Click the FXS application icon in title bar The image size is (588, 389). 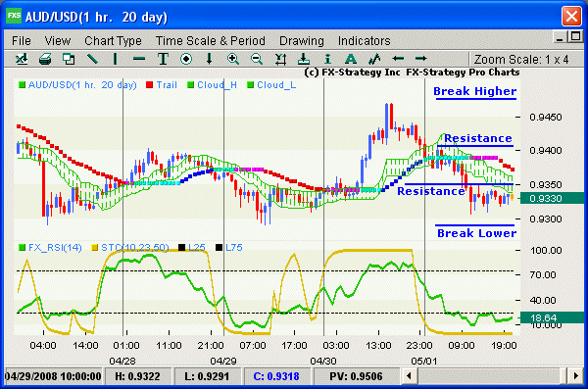pyautogui.click(x=14, y=16)
